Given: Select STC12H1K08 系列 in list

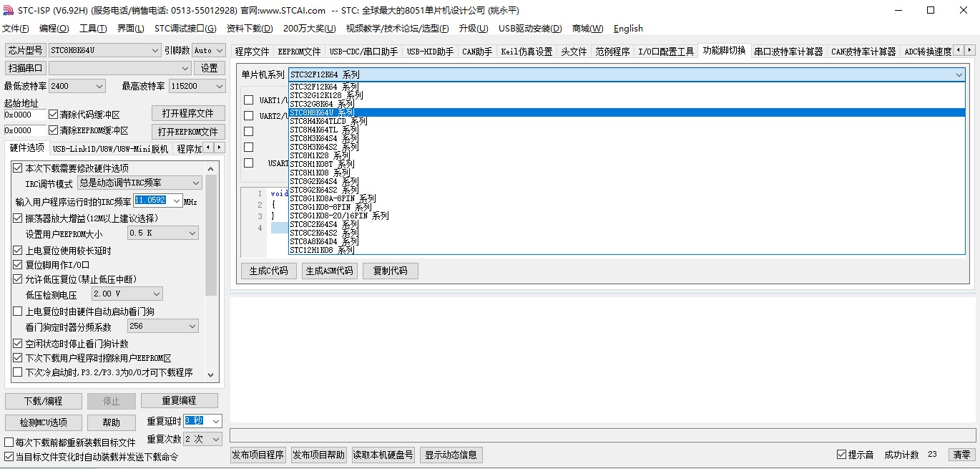Looking at the screenshot, I should click(x=627, y=250).
